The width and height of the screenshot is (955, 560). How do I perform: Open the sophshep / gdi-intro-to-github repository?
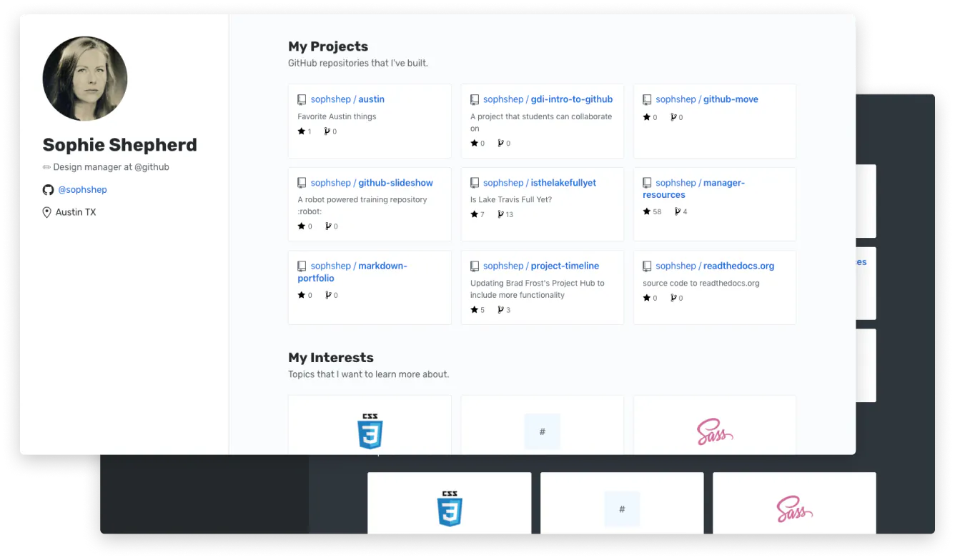point(548,99)
